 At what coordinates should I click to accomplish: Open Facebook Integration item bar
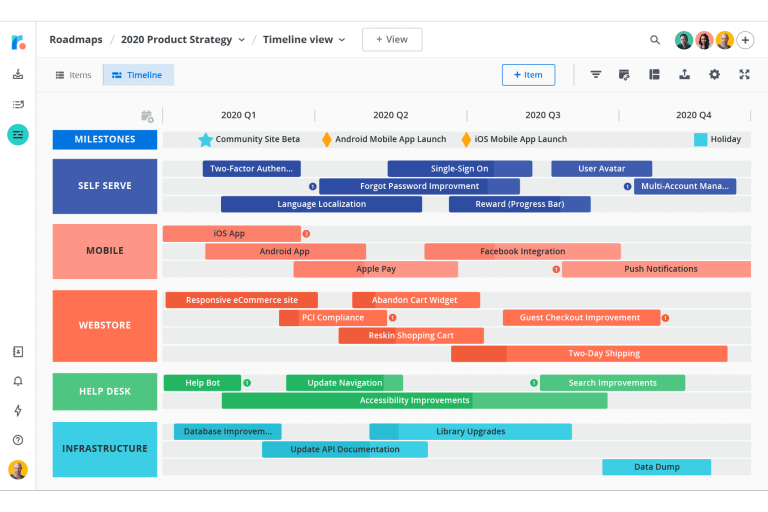pos(523,251)
